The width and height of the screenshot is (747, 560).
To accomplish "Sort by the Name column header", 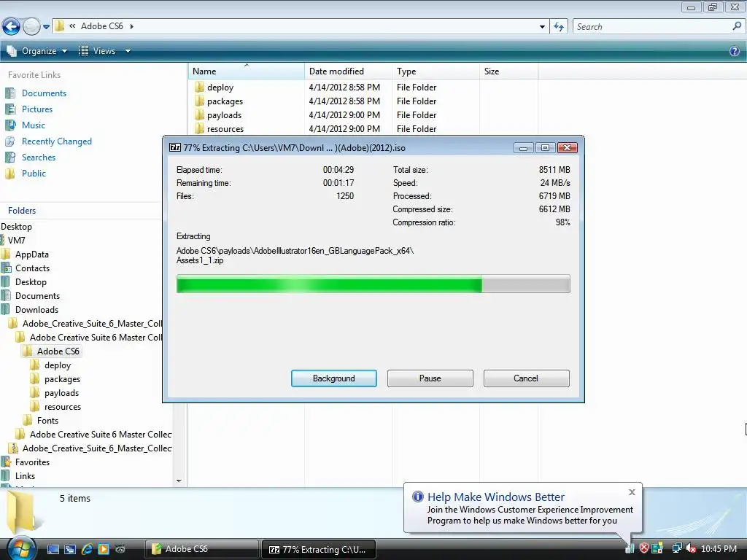I will [x=247, y=71].
